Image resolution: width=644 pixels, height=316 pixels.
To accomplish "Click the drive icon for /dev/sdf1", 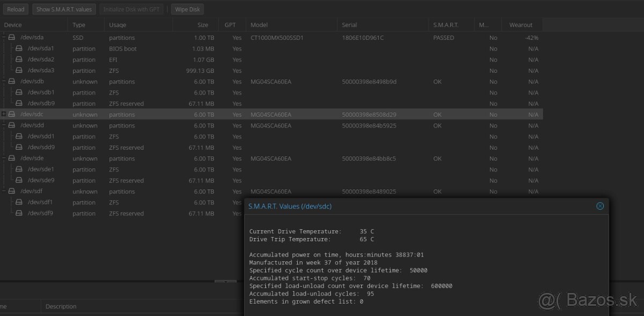I will tap(19, 203).
